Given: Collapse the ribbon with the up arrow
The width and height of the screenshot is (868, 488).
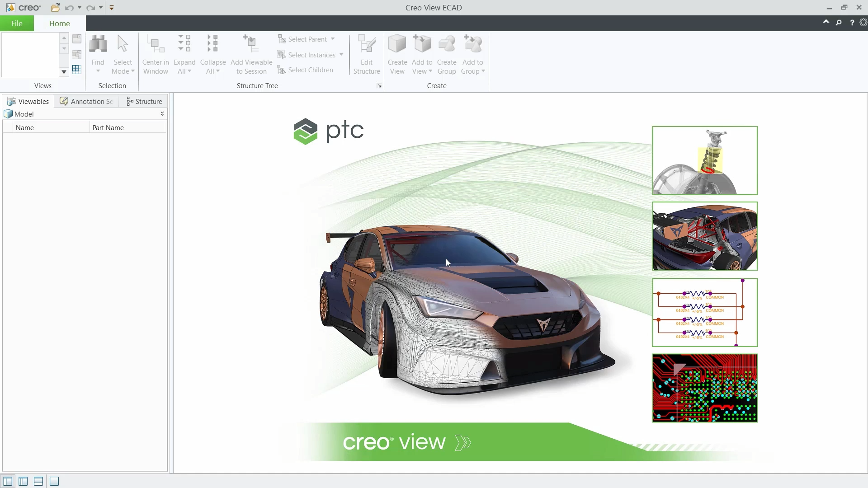Looking at the screenshot, I should click(x=826, y=22).
